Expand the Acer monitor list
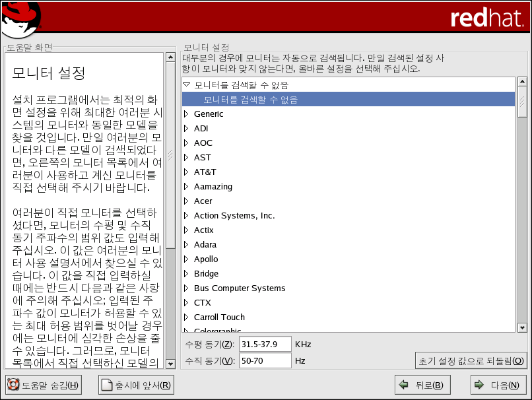532x400 pixels. 186,201
